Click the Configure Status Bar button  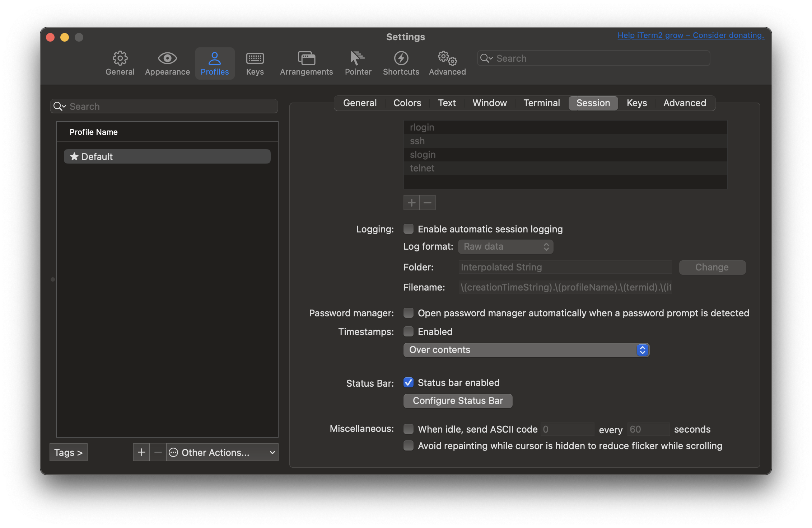(458, 401)
